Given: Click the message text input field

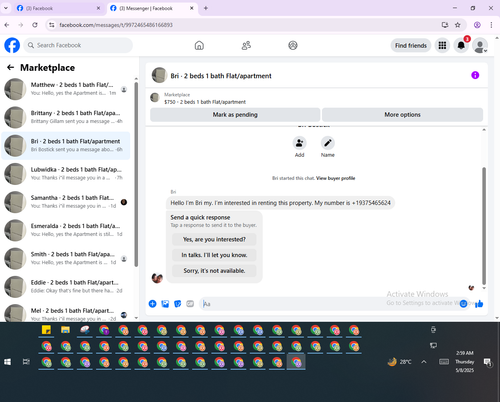Looking at the screenshot, I should 328,304.
